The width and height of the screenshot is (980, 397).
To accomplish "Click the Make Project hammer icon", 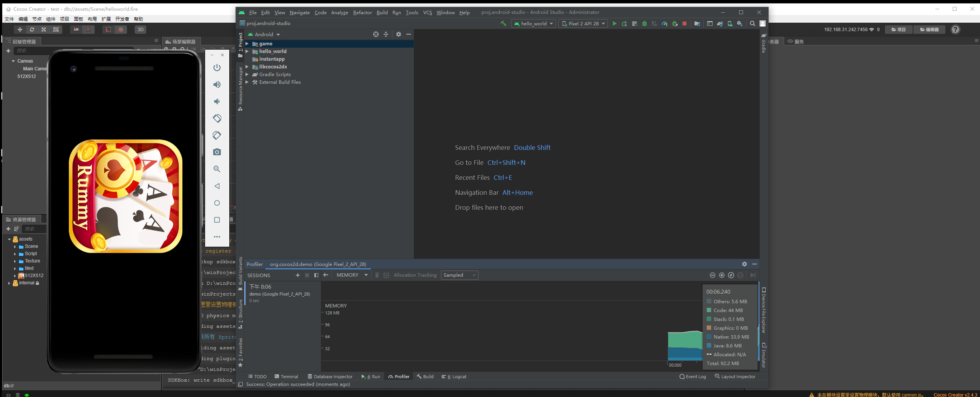I will click(503, 24).
